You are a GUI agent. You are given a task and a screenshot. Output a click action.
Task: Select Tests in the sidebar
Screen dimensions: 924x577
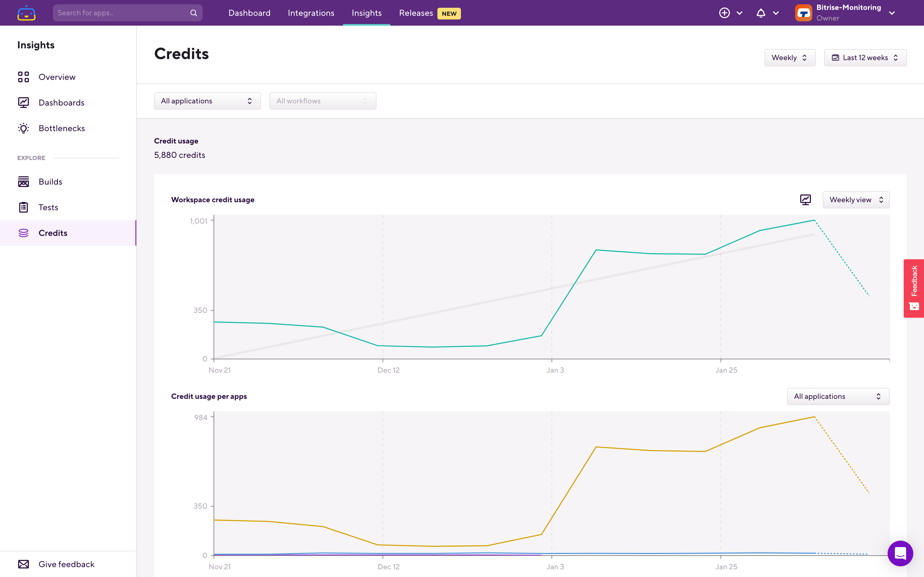coord(48,207)
